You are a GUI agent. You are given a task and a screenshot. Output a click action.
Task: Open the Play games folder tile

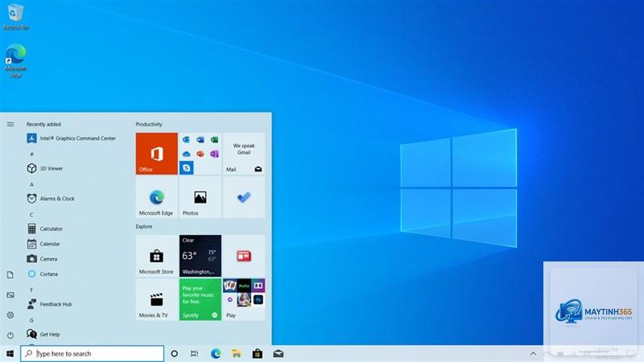(244, 299)
